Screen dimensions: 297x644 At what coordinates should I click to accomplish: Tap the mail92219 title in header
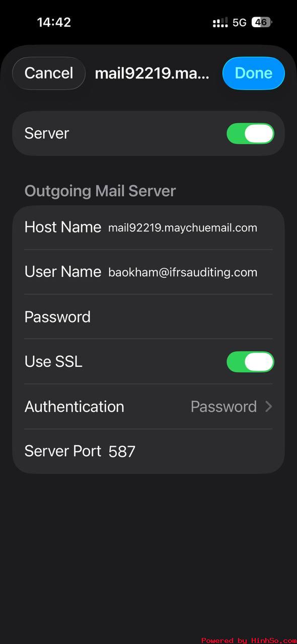point(152,73)
